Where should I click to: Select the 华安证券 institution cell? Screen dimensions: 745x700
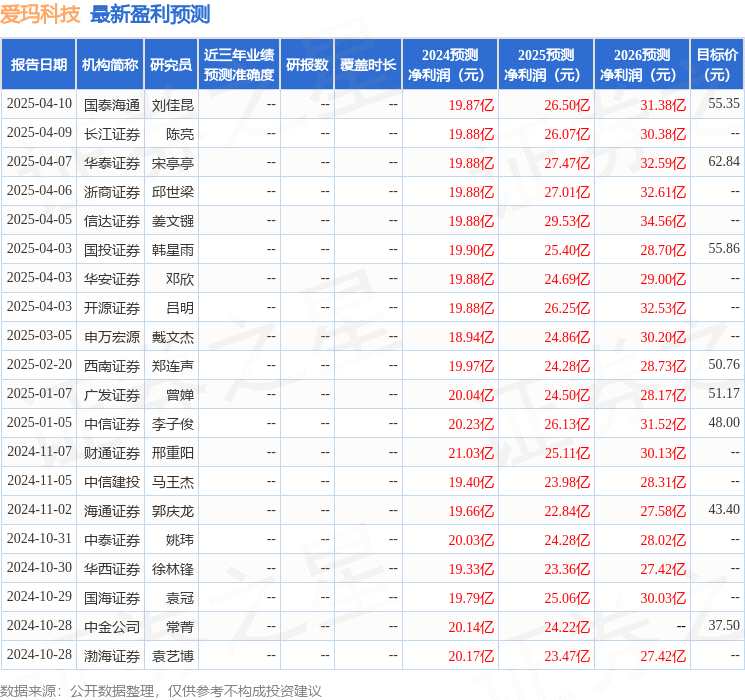(112, 279)
